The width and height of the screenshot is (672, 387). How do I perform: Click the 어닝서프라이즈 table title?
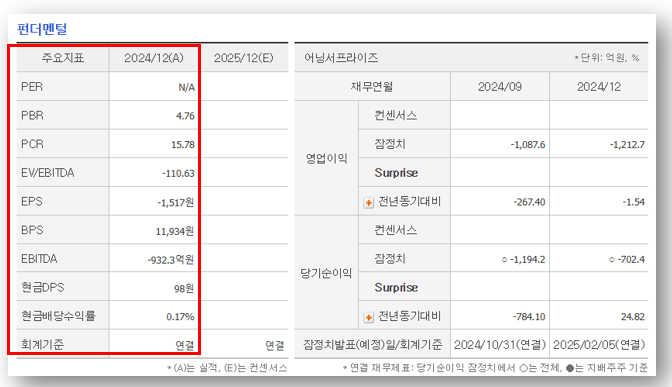(x=341, y=58)
